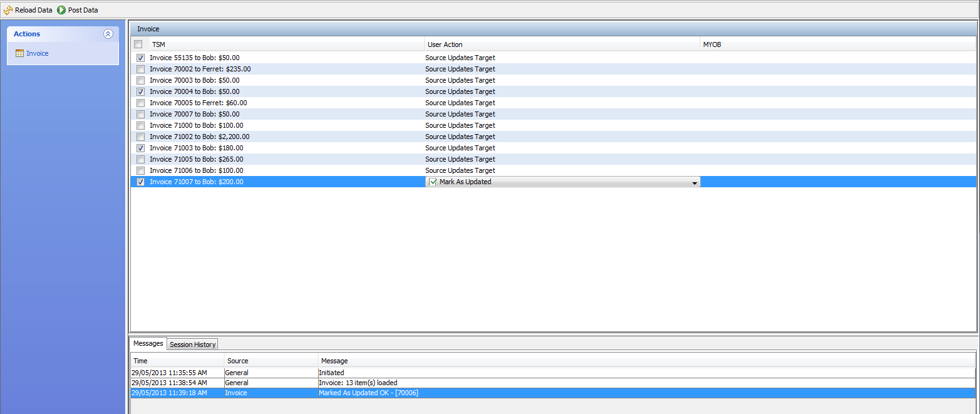Switch to the Session History tab
The image size is (980, 414).
tap(193, 344)
